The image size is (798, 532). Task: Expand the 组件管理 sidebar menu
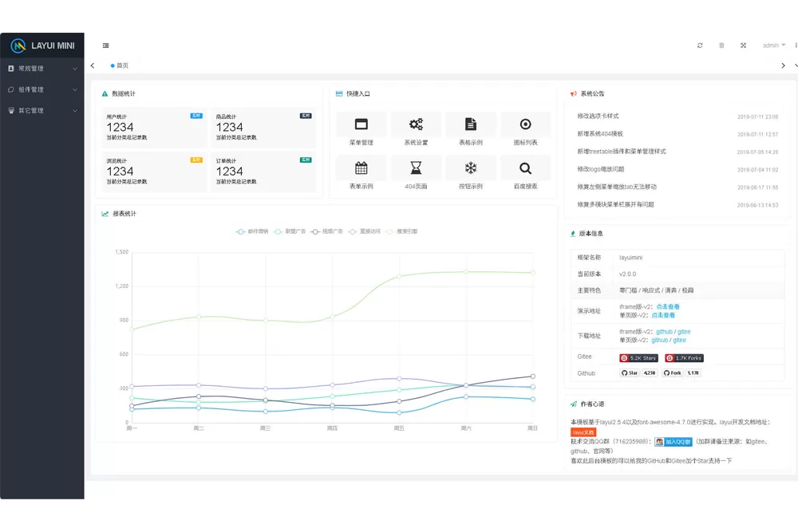(x=41, y=89)
